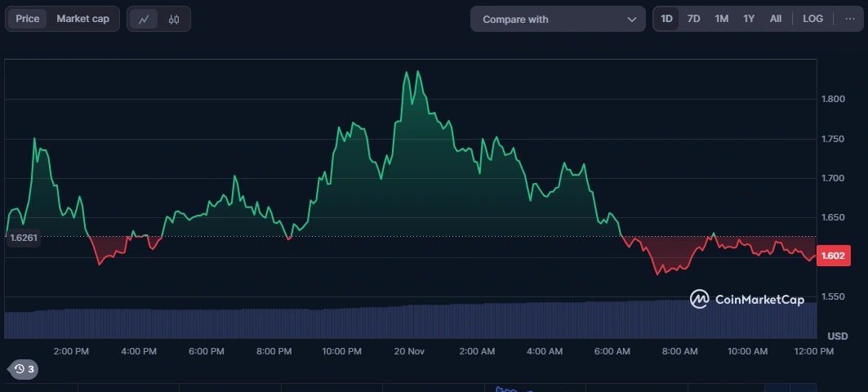The height and width of the screenshot is (392, 868).
Task: Click the red 1.602 current price label
Action: coord(834,256)
